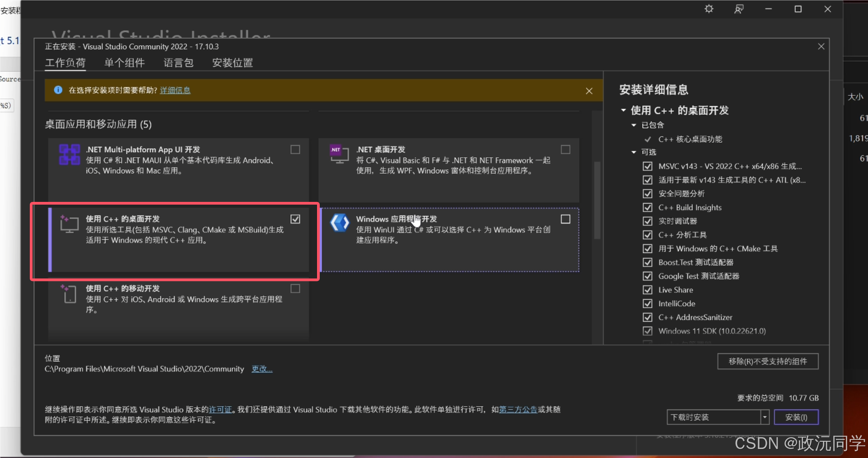The image size is (868, 458).
Task: Check the .NET Multi-platform App UI workload
Action: click(295, 150)
